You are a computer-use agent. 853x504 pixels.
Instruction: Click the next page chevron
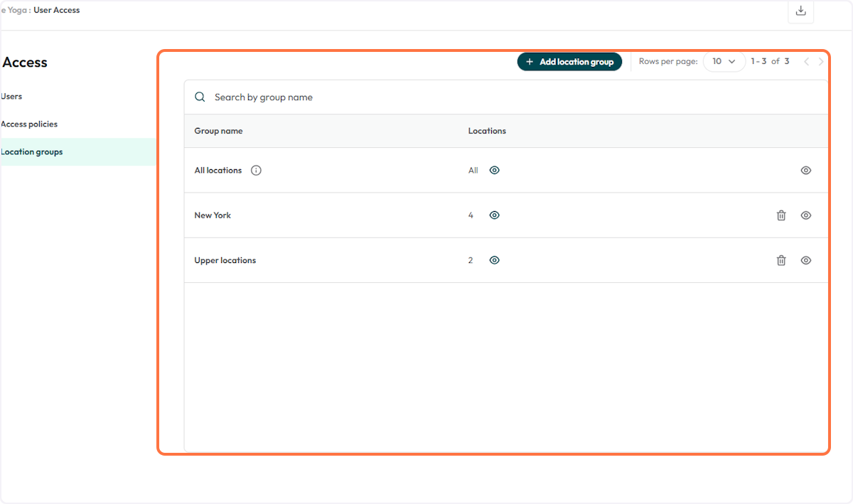point(822,62)
